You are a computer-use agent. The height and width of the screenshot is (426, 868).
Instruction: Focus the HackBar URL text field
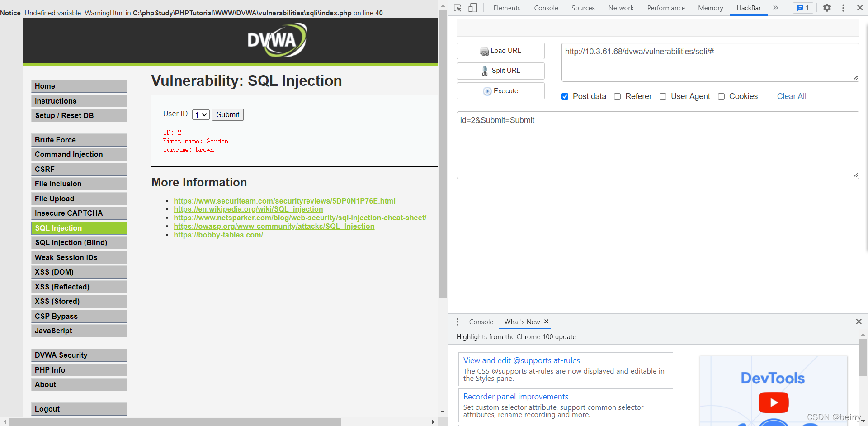(x=710, y=62)
